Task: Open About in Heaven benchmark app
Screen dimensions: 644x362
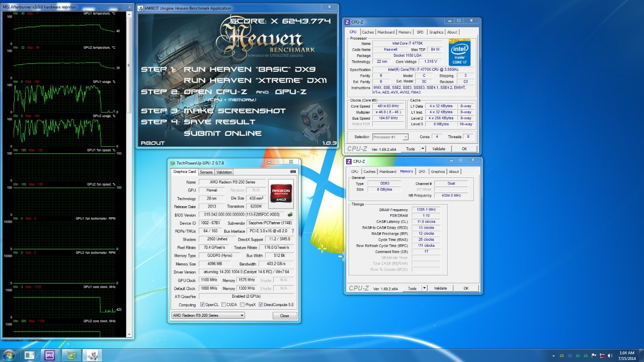Action: click(x=152, y=143)
